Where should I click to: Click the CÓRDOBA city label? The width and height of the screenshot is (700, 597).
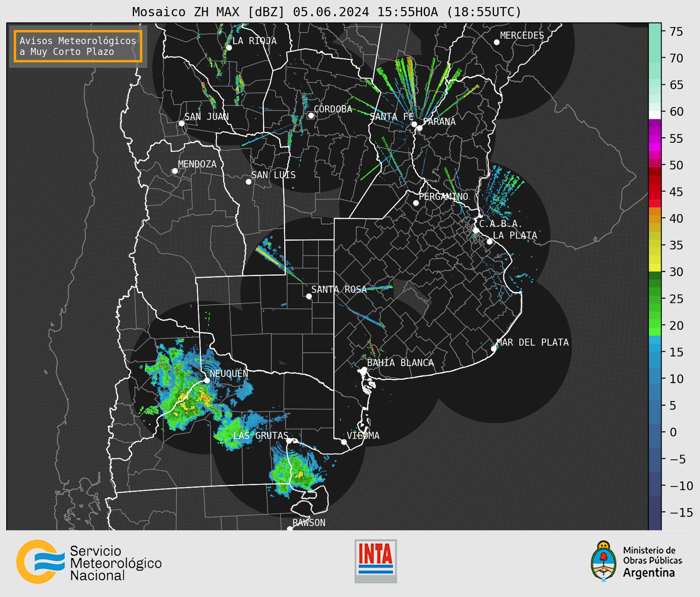(333, 109)
